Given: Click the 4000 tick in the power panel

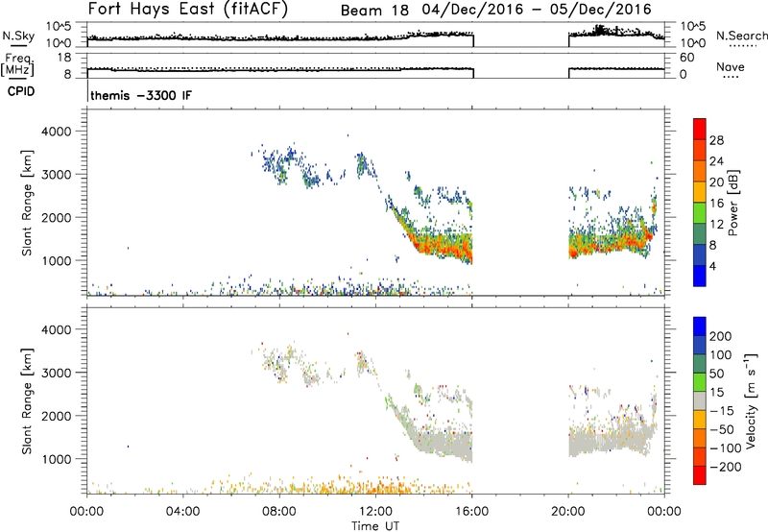Looking at the screenshot, I should click(x=56, y=132).
